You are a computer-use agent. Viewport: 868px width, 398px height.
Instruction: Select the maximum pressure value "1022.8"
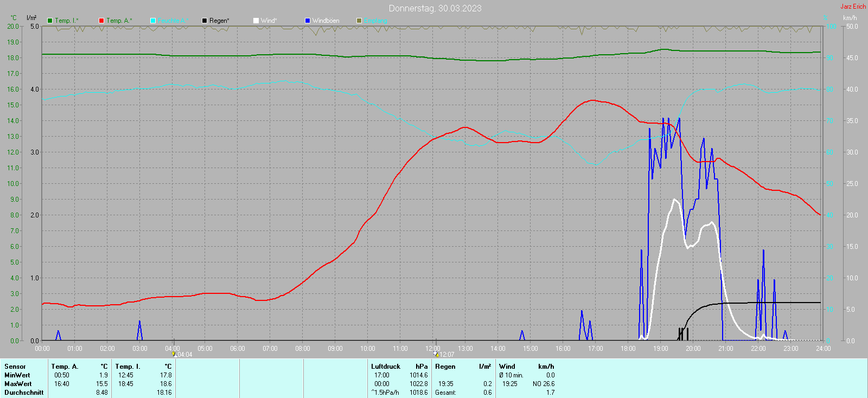pos(419,384)
